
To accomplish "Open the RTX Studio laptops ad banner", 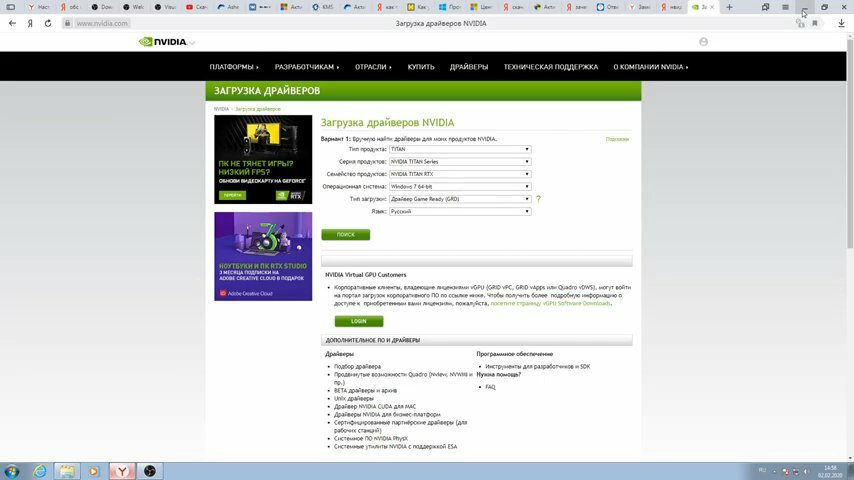I will (x=263, y=257).
